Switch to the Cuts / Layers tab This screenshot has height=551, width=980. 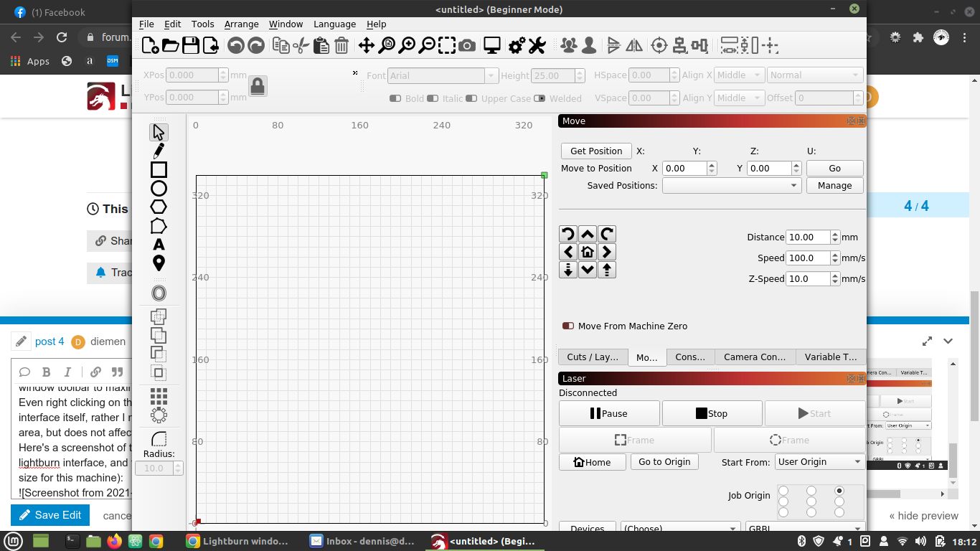[x=593, y=357]
